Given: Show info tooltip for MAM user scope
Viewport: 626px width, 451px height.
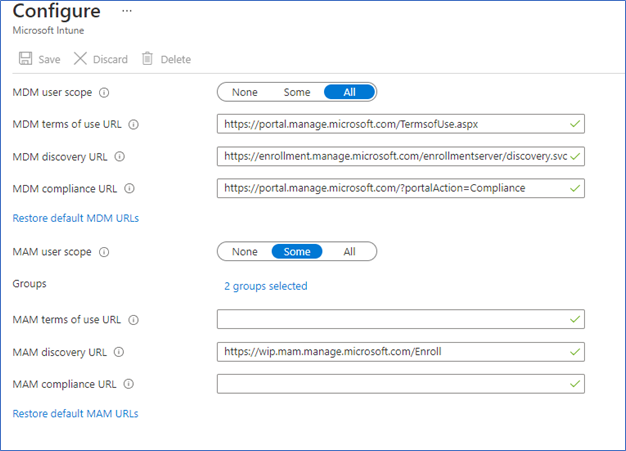Looking at the screenshot, I should (x=104, y=252).
